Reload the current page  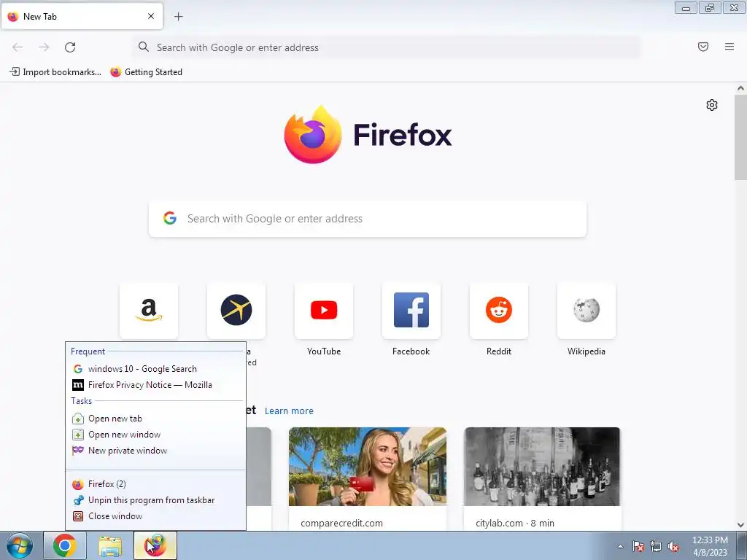pyautogui.click(x=70, y=47)
